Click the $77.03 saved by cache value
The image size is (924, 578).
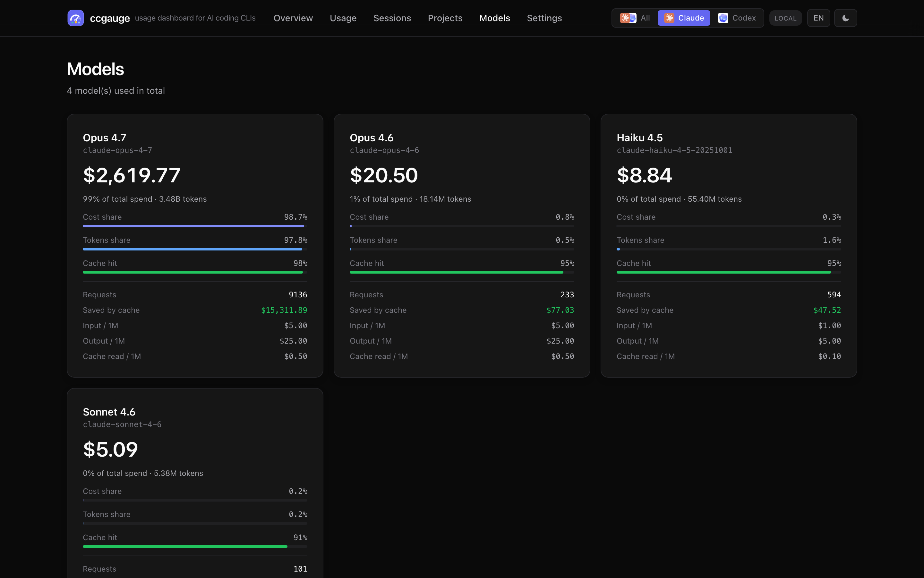pyautogui.click(x=560, y=310)
